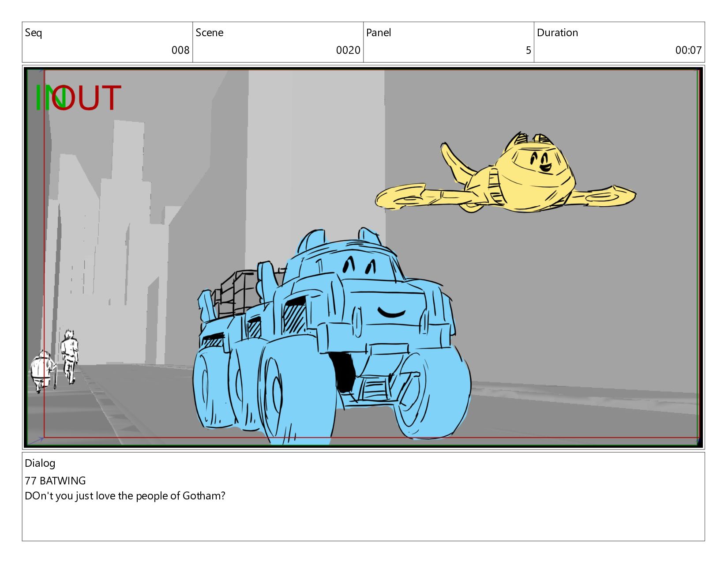Click the Duration header label
The image size is (728, 563).
click(557, 33)
